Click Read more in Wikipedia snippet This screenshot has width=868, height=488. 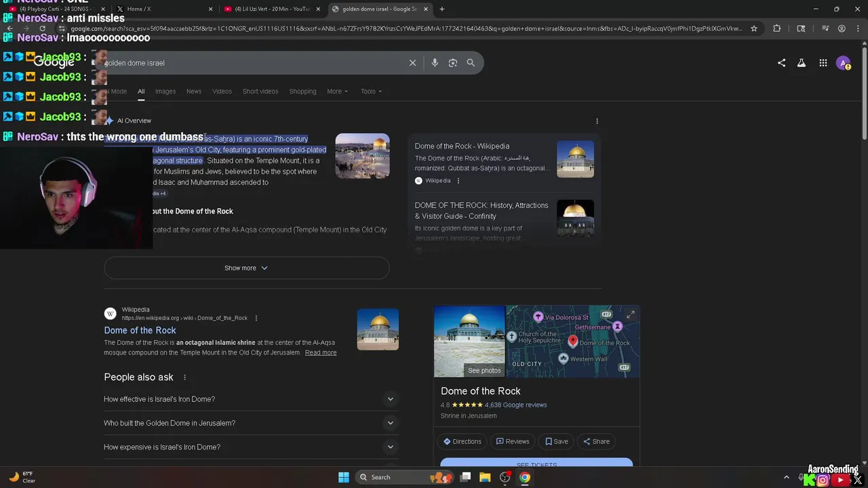coord(321,353)
